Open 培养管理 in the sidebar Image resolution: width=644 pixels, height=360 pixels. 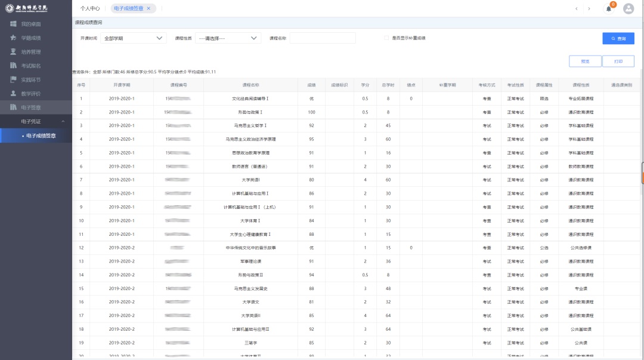pyautogui.click(x=30, y=52)
